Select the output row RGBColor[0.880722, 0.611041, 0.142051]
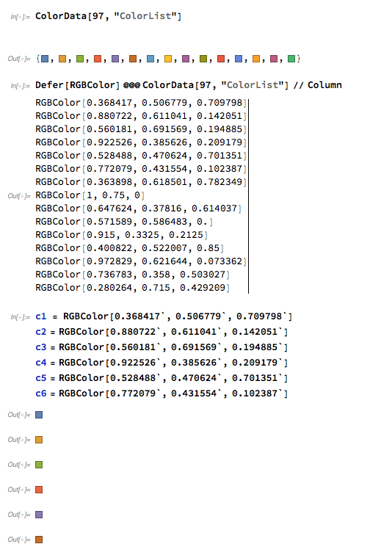 (x=141, y=116)
